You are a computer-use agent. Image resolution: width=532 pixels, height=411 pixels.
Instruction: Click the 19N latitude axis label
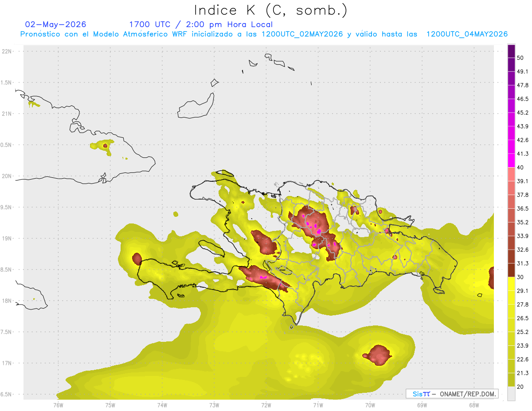coord(8,239)
